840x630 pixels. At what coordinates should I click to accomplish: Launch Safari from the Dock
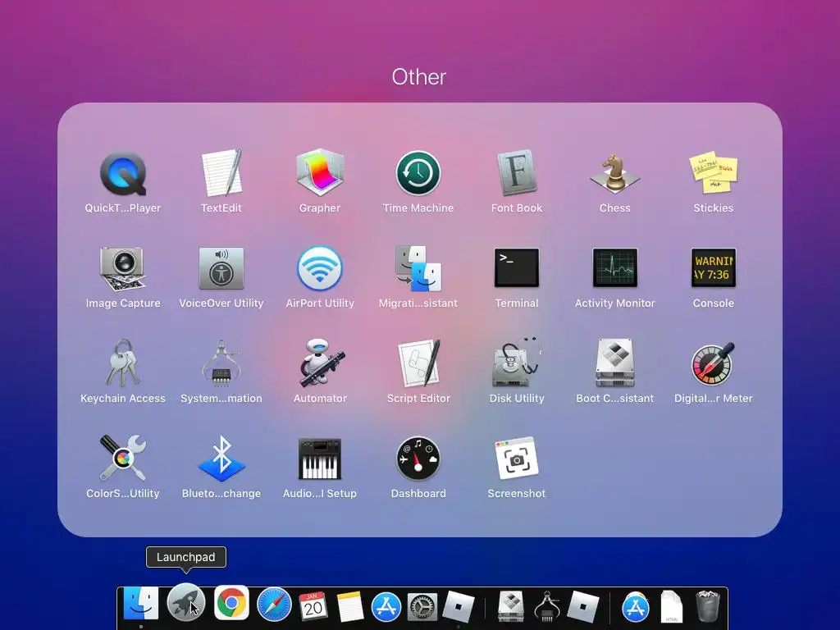274,605
